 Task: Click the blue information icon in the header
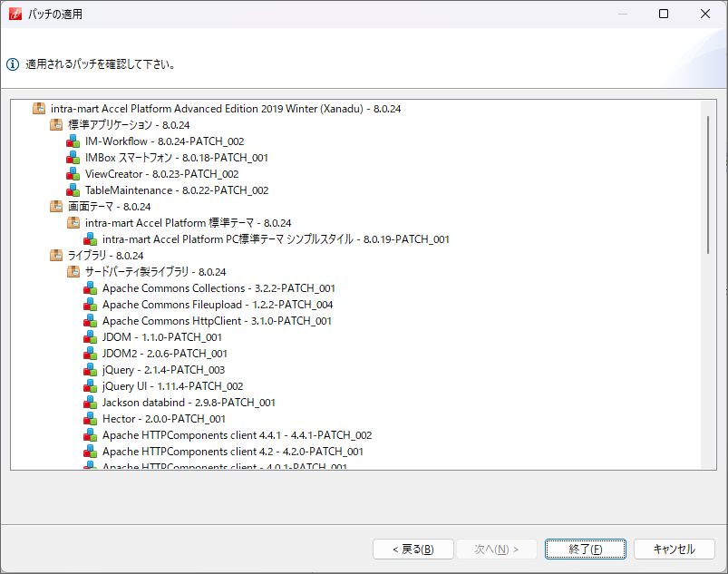(13, 64)
